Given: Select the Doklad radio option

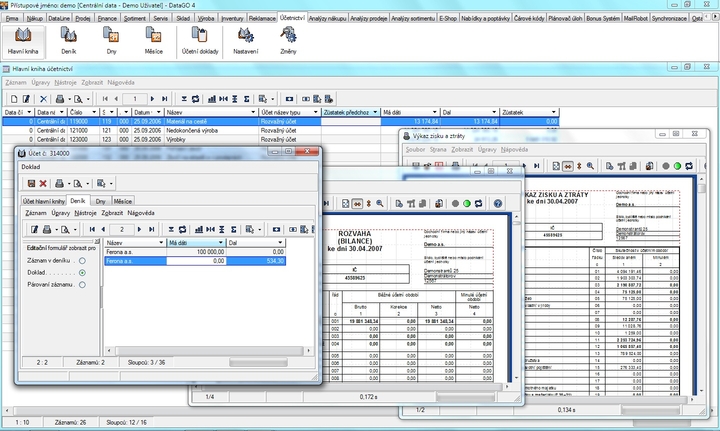Looking at the screenshot, I should coord(82,273).
